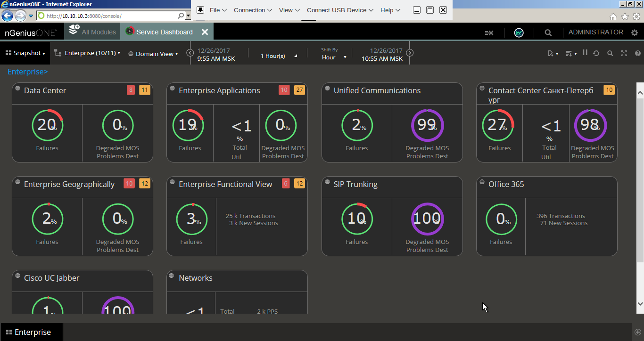Step time range back with left arrow

click(190, 53)
